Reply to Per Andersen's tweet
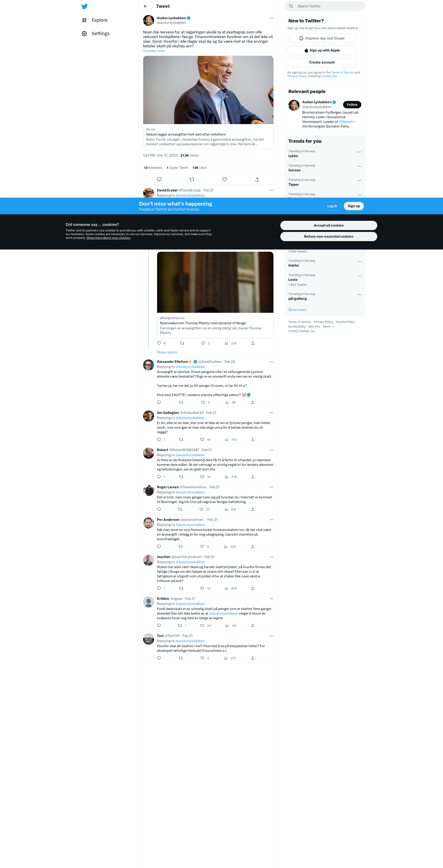 coord(159,546)
